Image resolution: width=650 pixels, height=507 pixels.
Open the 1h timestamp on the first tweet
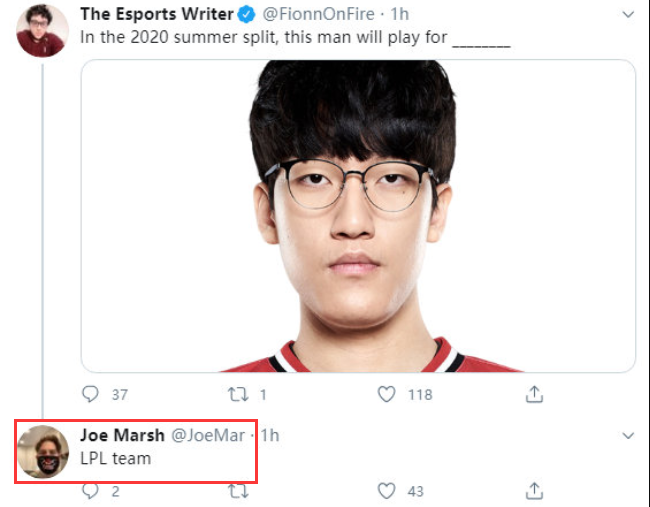(399, 15)
